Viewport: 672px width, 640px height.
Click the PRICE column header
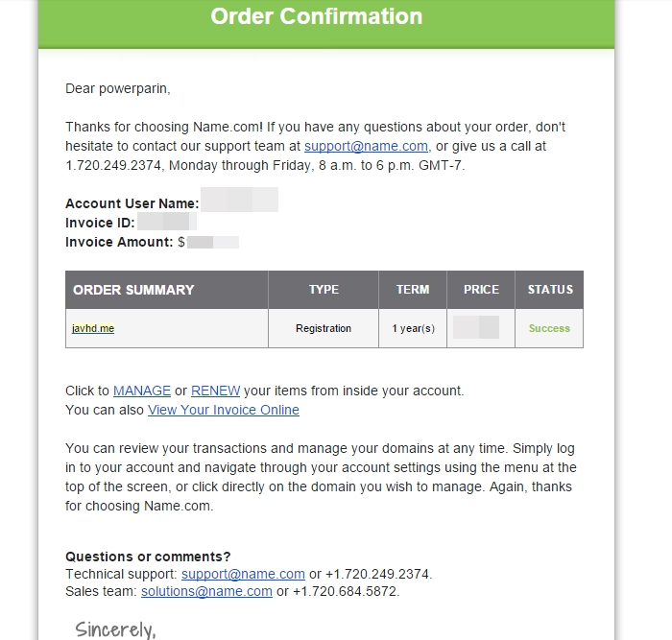(x=481, y=290)
